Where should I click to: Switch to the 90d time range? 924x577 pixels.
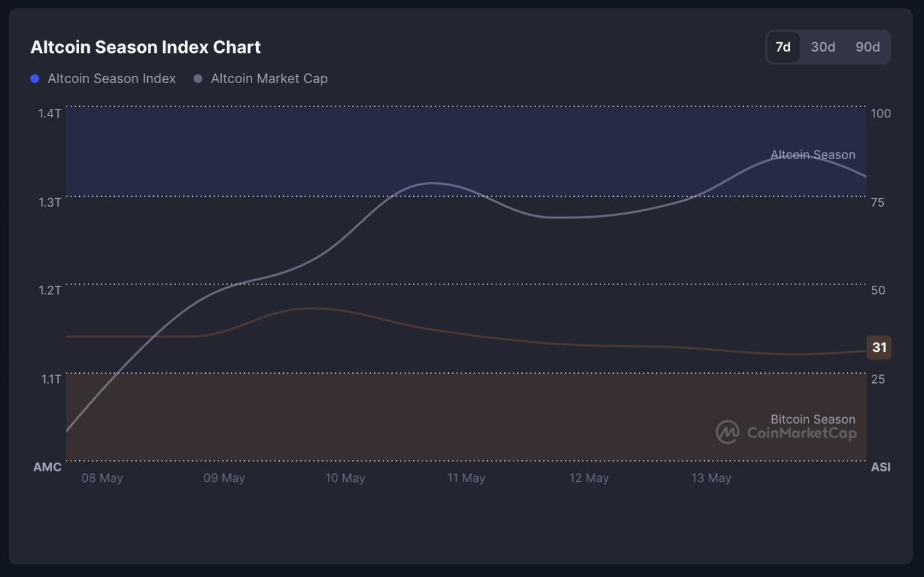[x=867, y=47]
